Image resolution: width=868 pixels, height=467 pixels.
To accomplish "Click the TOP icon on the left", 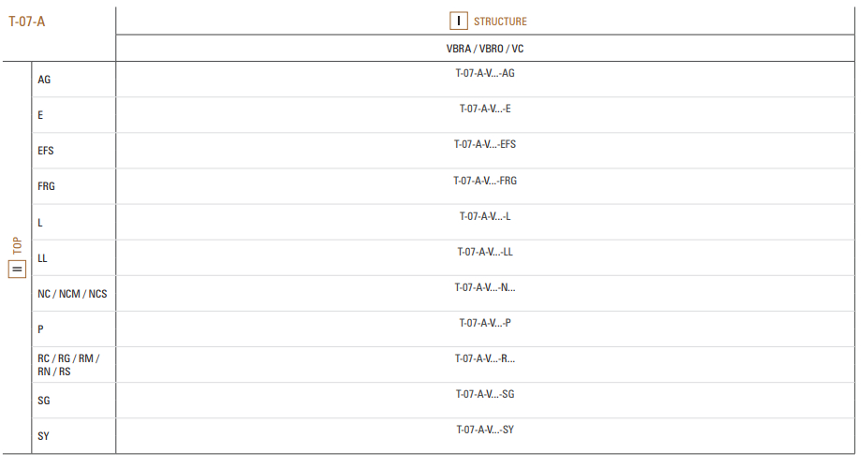I will point(17,270).
